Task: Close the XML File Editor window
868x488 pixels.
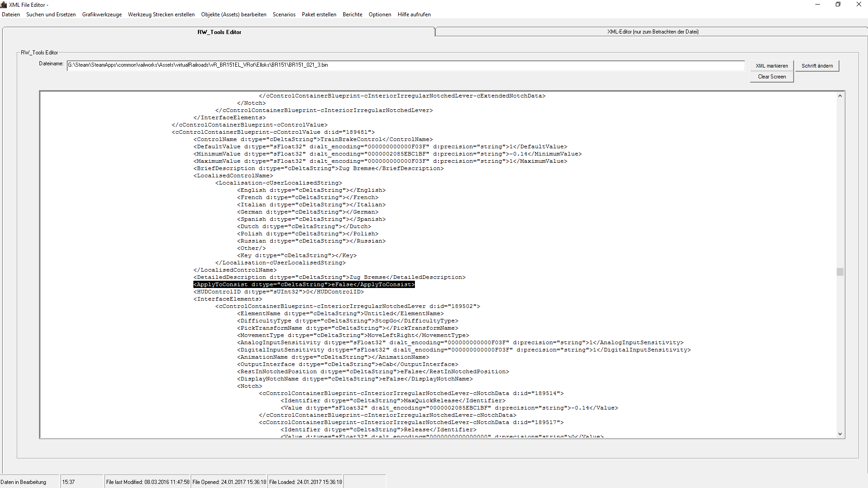Action: pyautogui.click(x=858, y=5)
